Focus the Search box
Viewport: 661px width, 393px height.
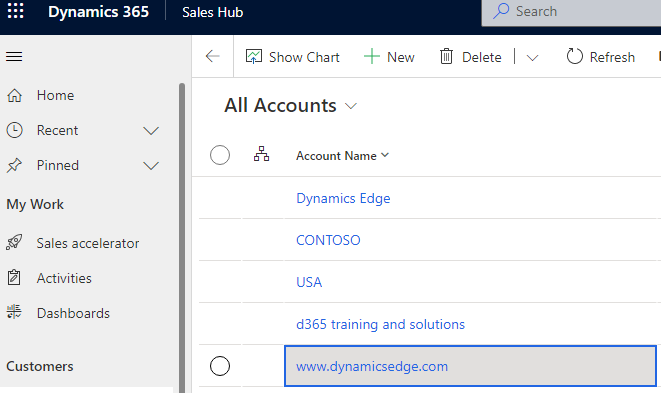tap(571, 13)
